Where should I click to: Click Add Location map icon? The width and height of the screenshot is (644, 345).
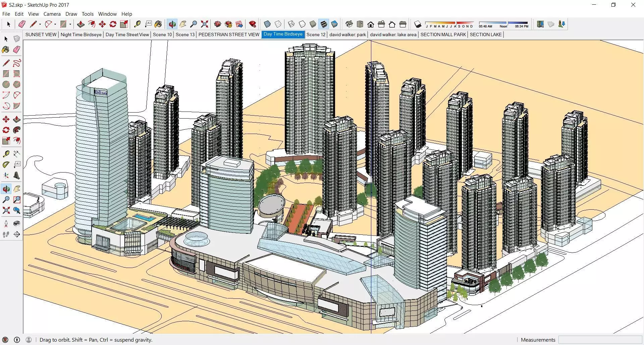(540, 24)
